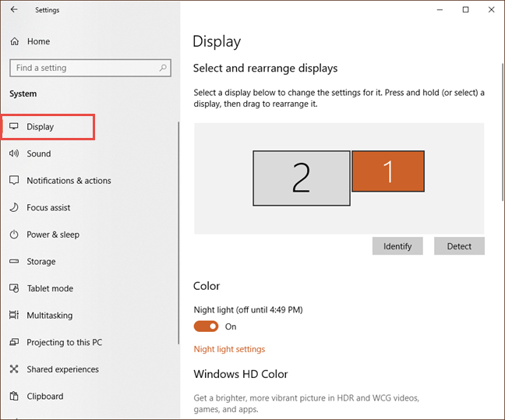The width and height of the screenshot is (505, 420).
Task: Select display 2 monitor box
Action: pyautogui.click(x=301, y=178)
